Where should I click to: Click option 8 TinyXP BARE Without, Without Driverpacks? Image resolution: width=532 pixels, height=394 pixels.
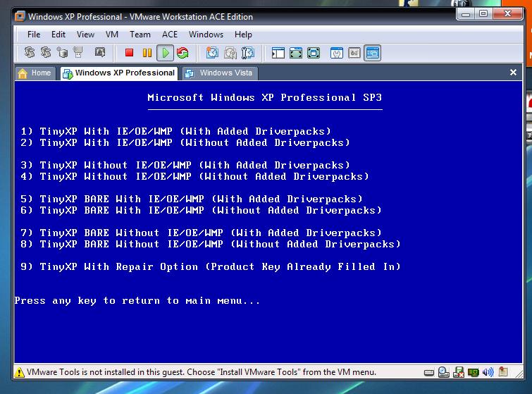[x=211, y=244]
